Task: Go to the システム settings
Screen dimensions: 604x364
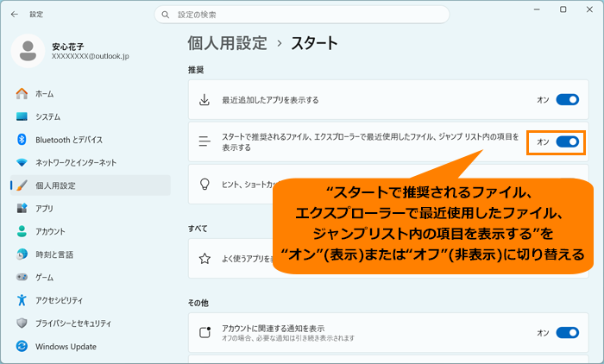Action: [91, 116]
